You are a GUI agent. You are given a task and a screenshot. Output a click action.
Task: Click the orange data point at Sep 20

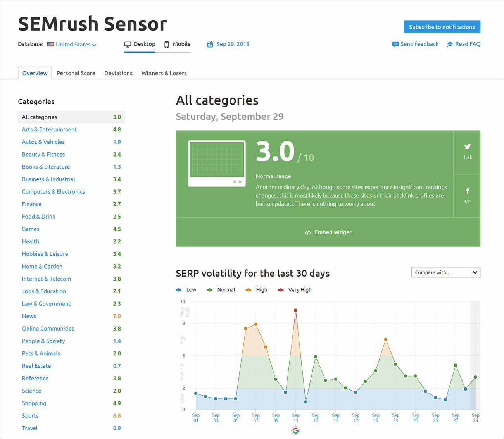click(x=385, y=339)
